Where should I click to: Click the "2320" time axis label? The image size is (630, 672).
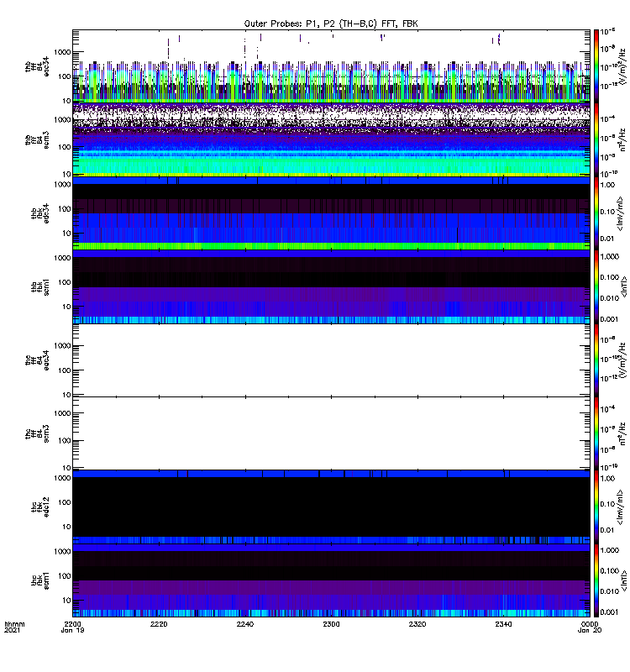[417, 624]
